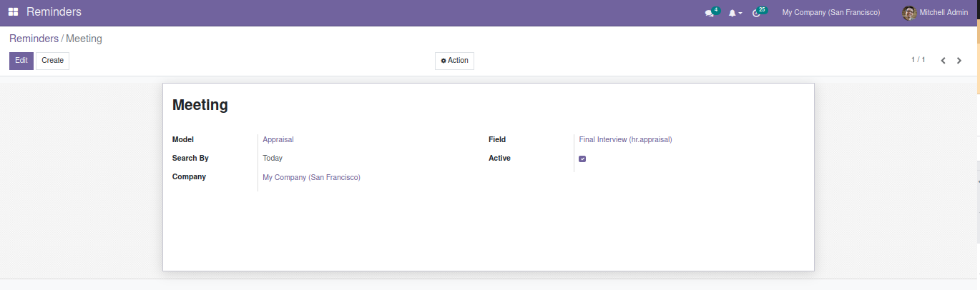980x290 pixels.
Task: Open the conversations chat icon
Action: [709, 13]
